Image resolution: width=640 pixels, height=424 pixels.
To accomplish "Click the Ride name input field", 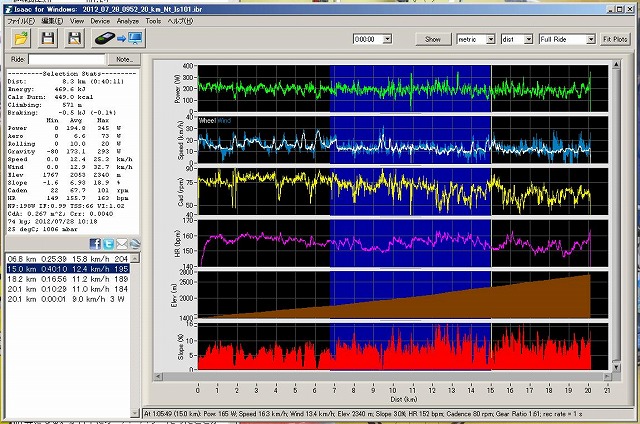I will pyautogui.click(x=67, y=60).
